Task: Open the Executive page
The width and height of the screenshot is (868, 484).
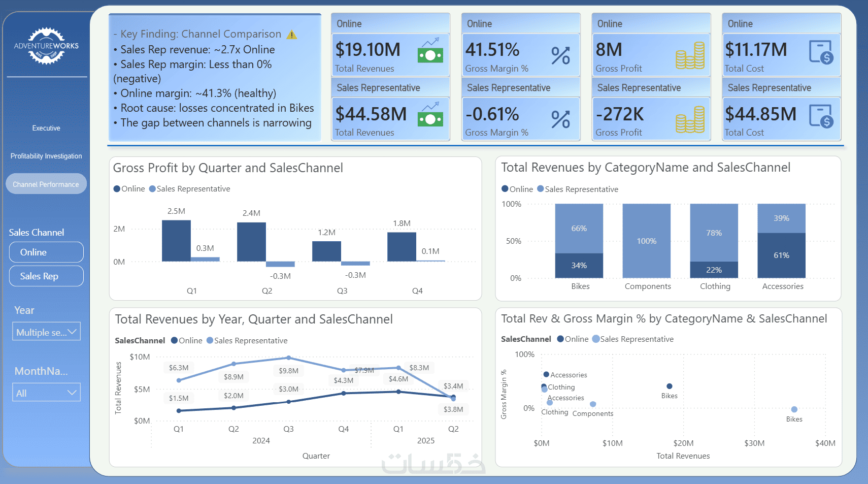Action: [x=46, y=128]
